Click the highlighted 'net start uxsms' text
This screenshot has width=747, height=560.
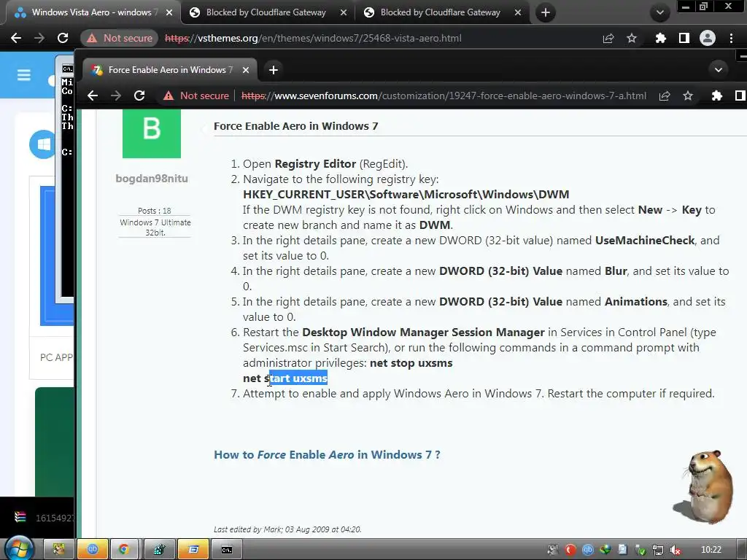pyautogui.click(x=285, y=378)
